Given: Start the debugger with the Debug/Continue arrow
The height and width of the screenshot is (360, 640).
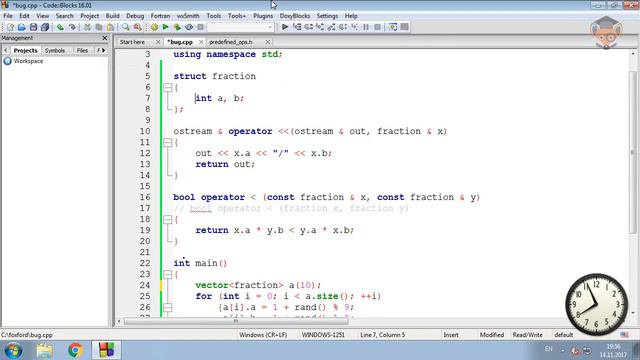Looking at the screenshot, I should click(285, 27).
